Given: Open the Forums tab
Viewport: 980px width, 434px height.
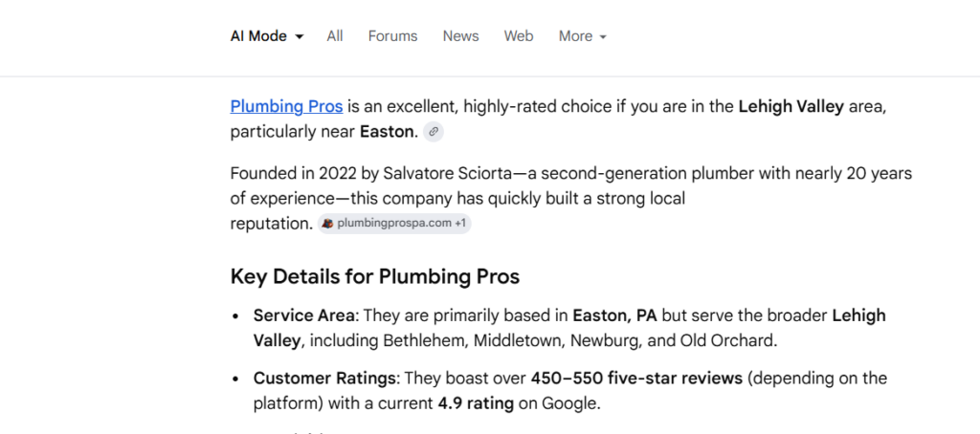Looking at the screenshot, I should (392, 36).
